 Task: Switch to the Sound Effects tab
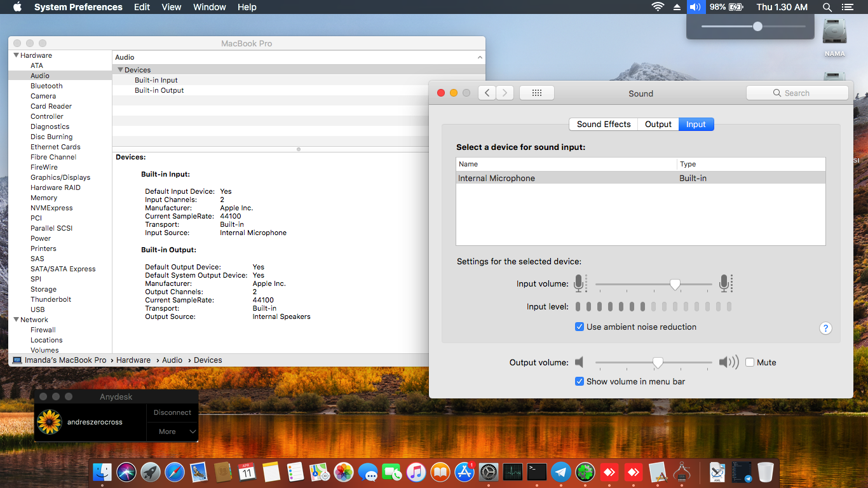(603, 124)
